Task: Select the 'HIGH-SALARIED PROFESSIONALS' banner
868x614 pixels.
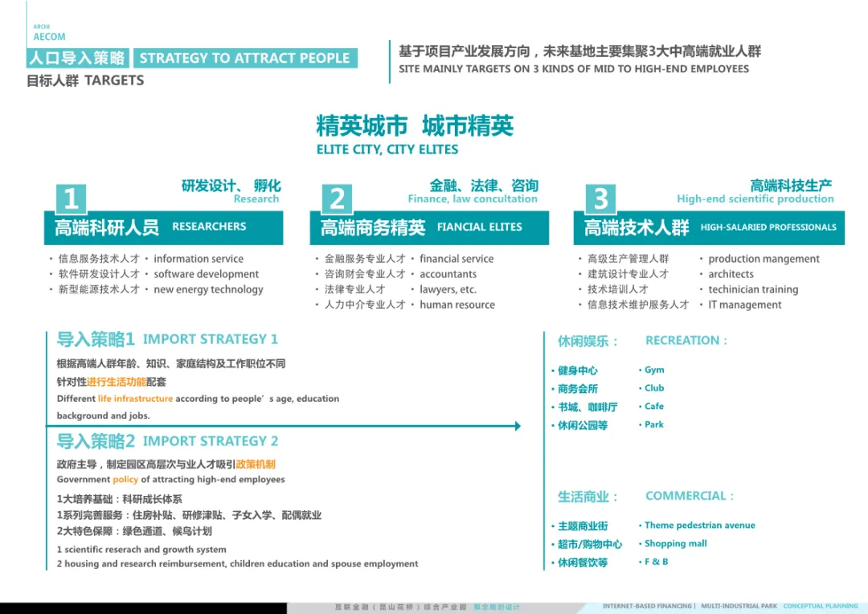Action: [709, 227]
